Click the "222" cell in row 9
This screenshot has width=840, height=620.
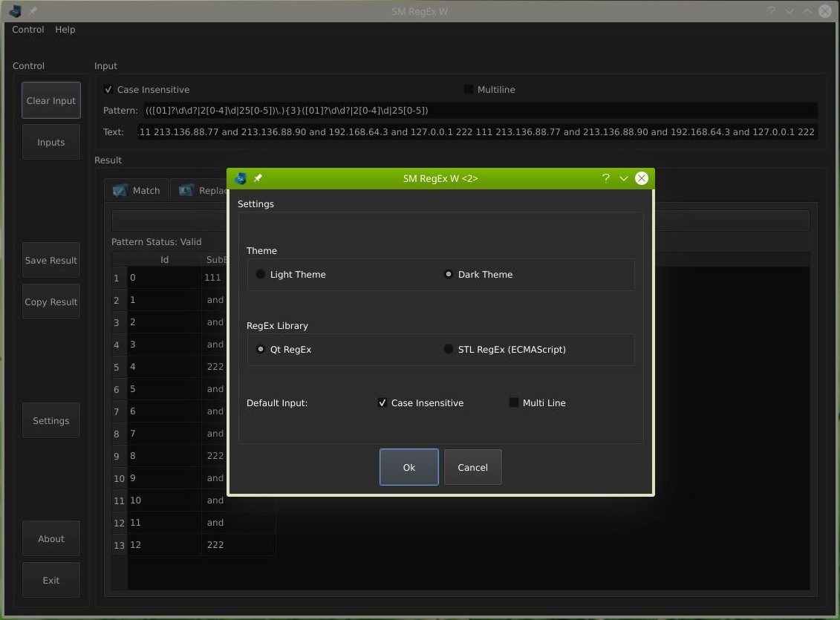[x=215, y=456]
